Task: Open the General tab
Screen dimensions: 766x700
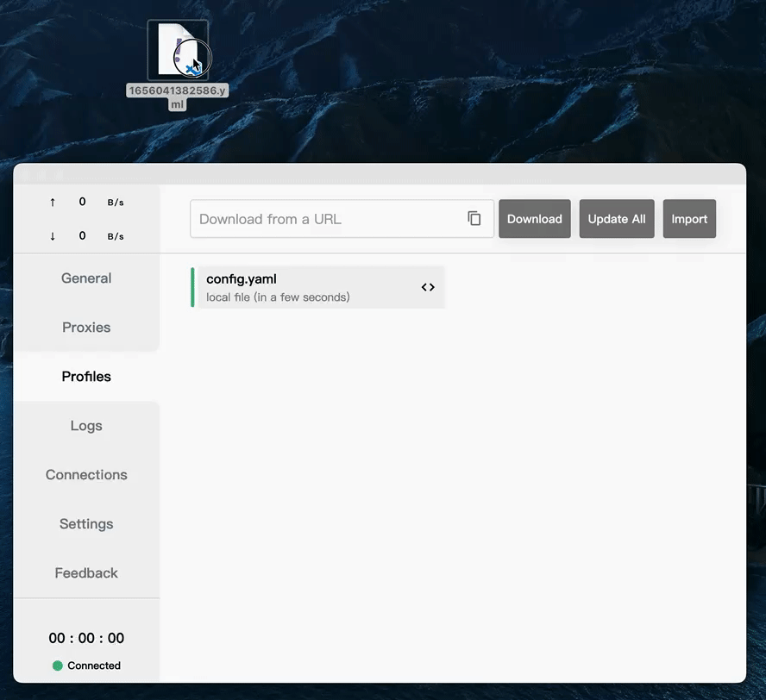Action: 86,278
